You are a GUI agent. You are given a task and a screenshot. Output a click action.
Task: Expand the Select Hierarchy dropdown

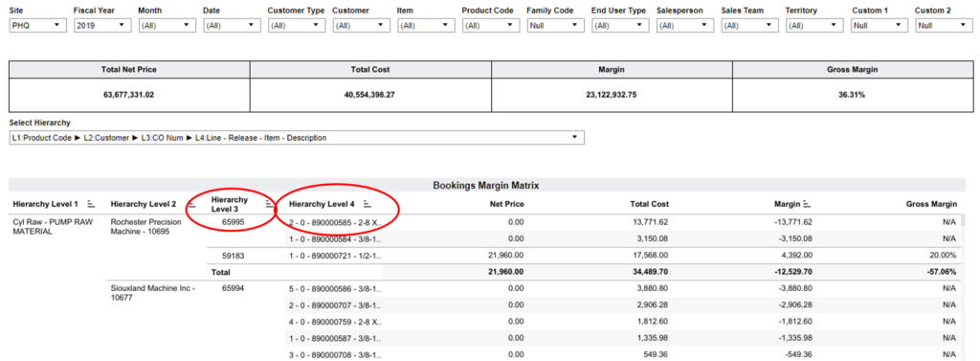pos(297,138)
